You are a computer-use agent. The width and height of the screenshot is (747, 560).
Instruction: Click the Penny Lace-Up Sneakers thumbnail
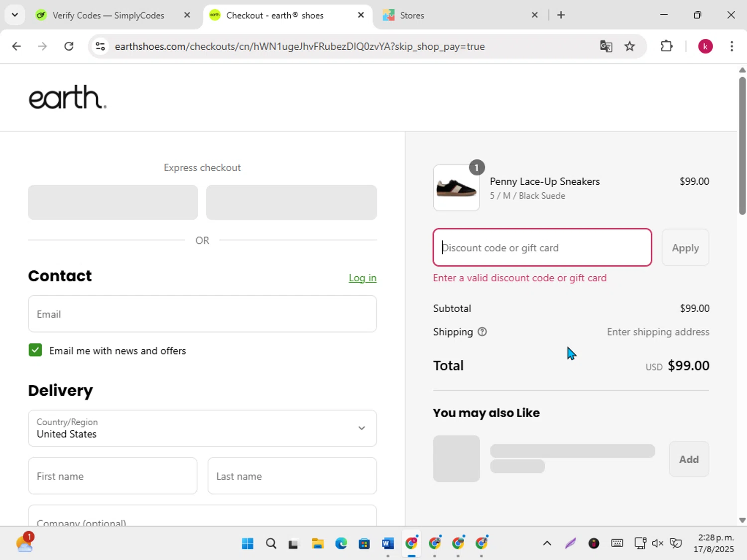[x=457, y=188]
